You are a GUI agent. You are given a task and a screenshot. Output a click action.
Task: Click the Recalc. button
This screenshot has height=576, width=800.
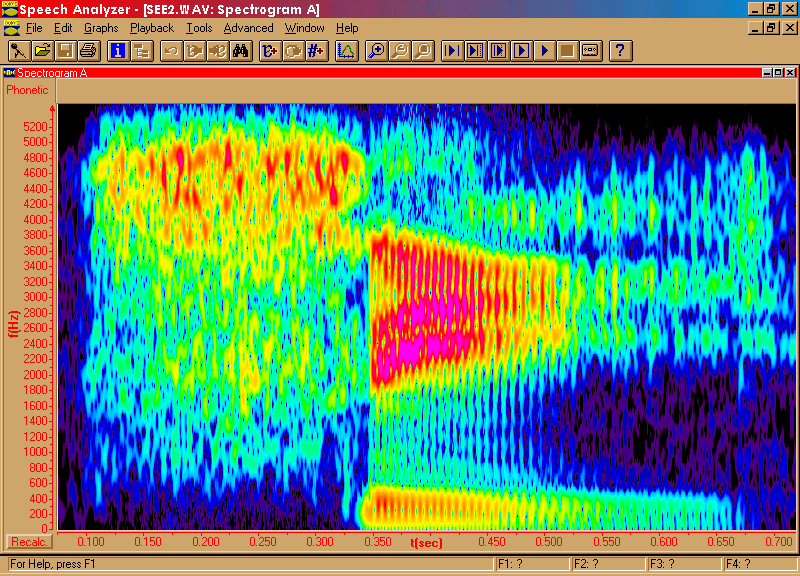(x=30, y=542)
